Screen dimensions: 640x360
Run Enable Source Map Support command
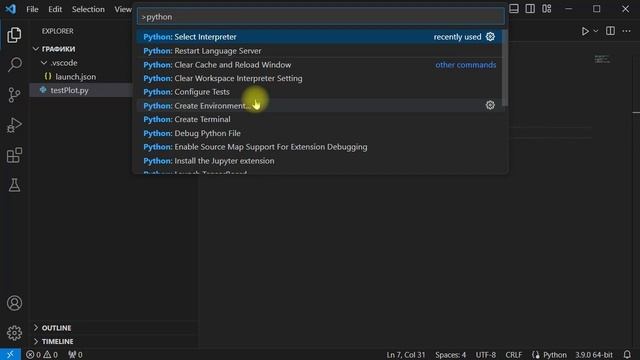320,147
